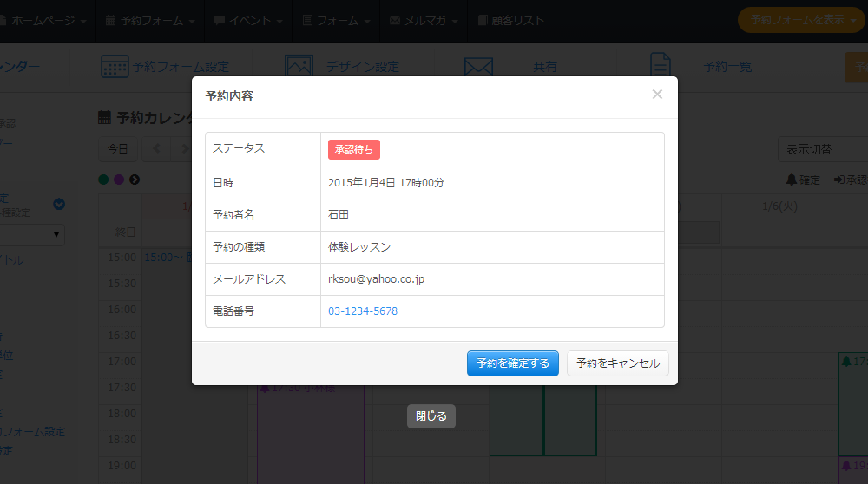
Task: Click 予約を確定する to confirm the reservation
Action: [512, 363]
